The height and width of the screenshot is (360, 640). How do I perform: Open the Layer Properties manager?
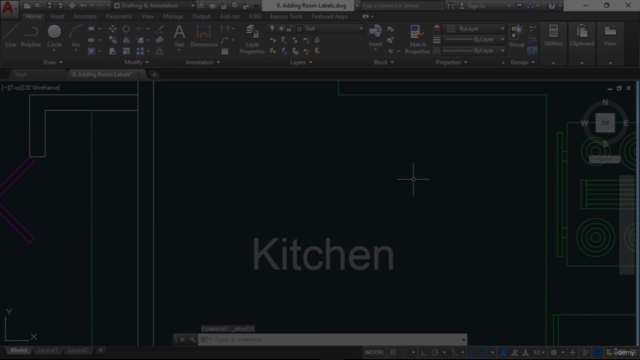pyautogui.click(x=252, y=39)
